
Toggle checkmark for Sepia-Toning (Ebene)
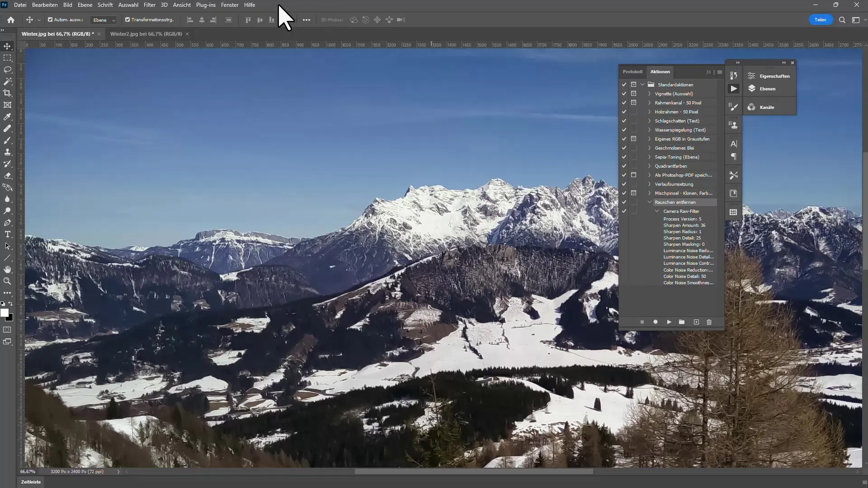coord(624,157)
